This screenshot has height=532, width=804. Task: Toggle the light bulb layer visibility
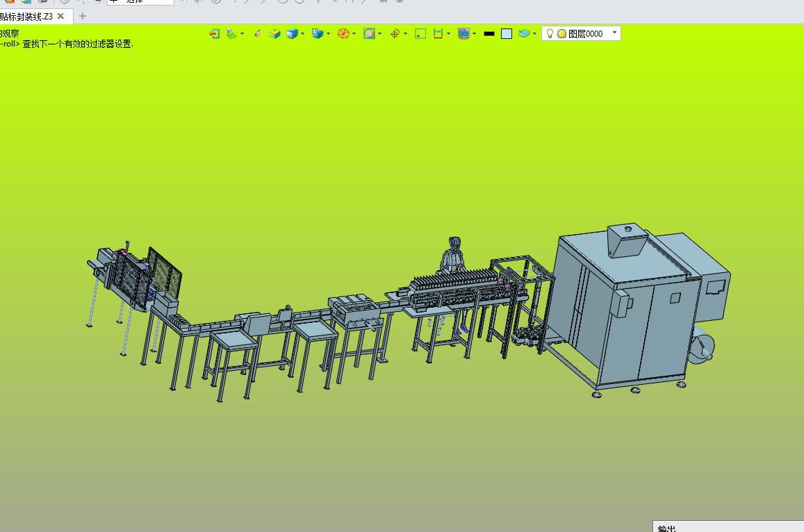tap(550, 34)
